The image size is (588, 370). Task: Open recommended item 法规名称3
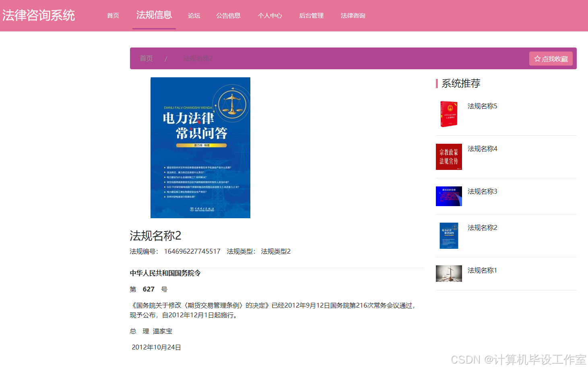483,191
